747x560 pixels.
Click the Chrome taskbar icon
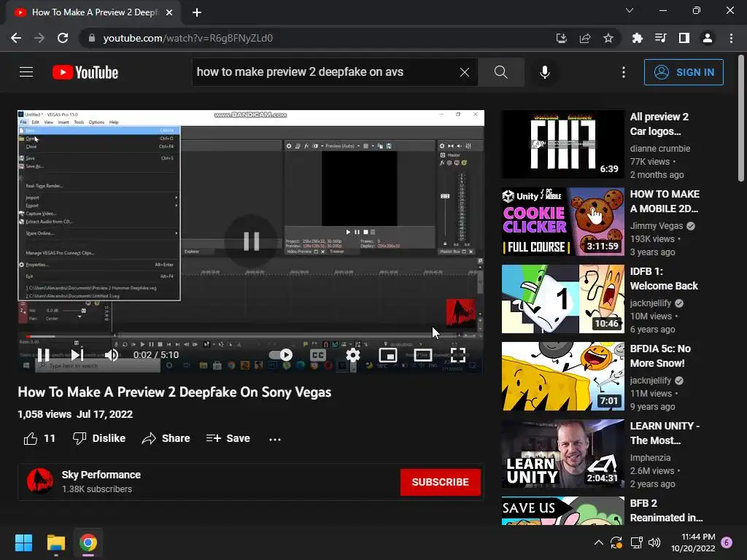tap(88, 542)
